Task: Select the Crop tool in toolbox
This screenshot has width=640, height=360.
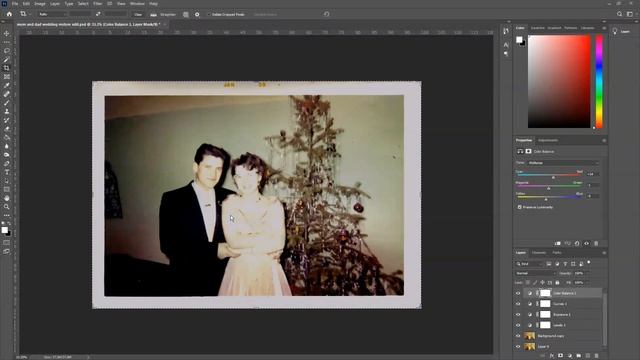Action: [x=7, y=68]
